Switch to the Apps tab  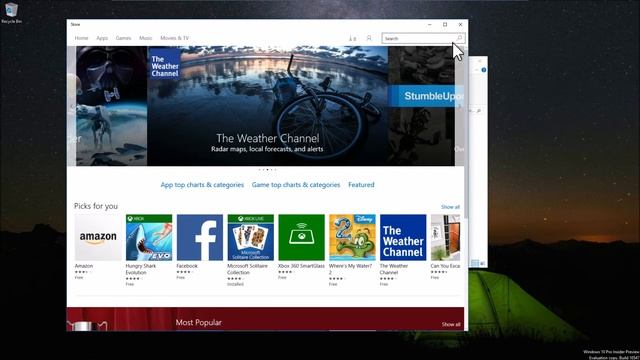click(x=102, y=38)
